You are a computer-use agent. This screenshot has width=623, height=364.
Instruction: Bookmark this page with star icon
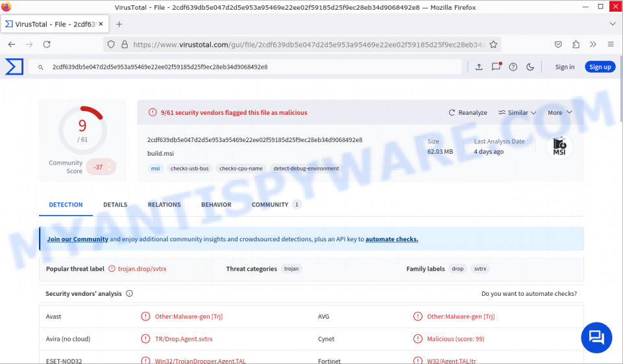pos(493,45)
